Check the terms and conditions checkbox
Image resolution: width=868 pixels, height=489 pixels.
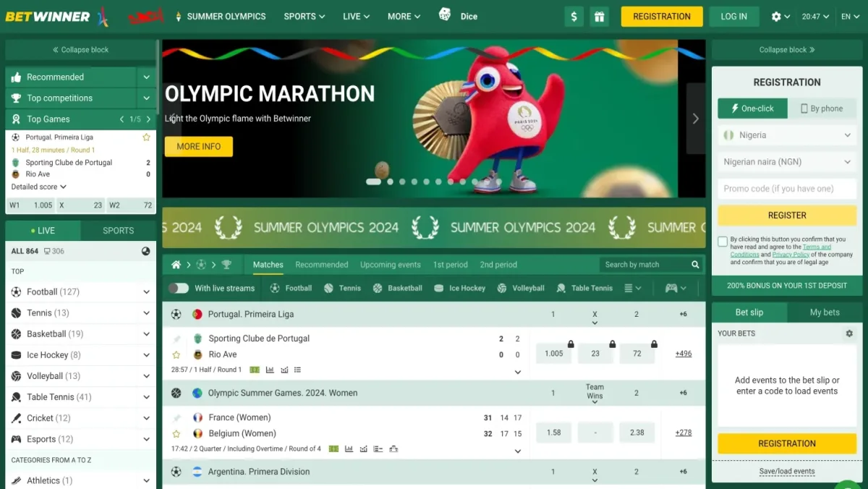pyautogui.click(x=723, y=242)
